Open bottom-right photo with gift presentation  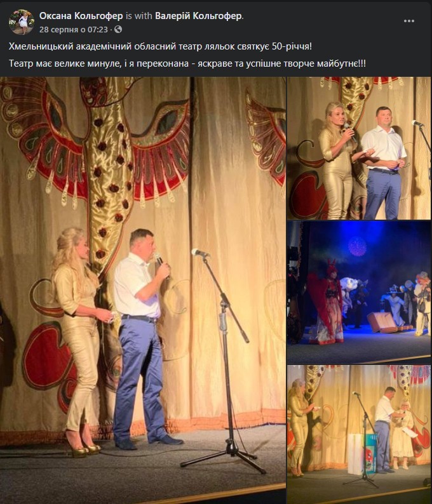click(x=359, y=435)
